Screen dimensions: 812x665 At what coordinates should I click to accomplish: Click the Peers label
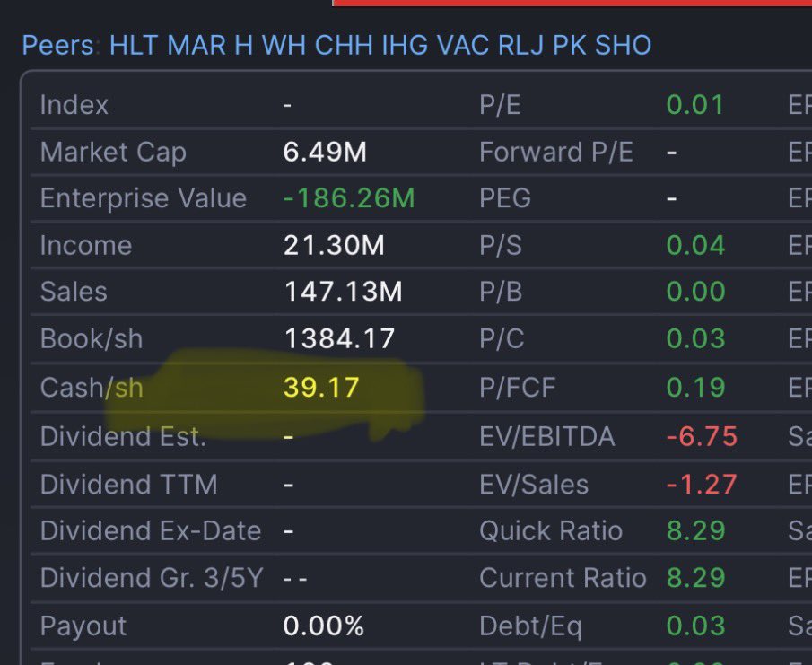click(58, 45)
